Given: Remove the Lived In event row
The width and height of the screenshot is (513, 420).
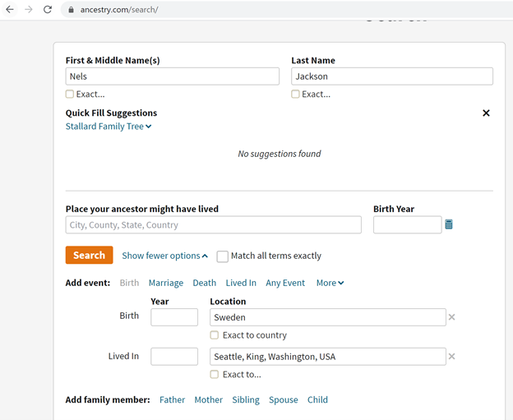Looking at the screenshot, I should pyautogui.click(x=452, y=356).
